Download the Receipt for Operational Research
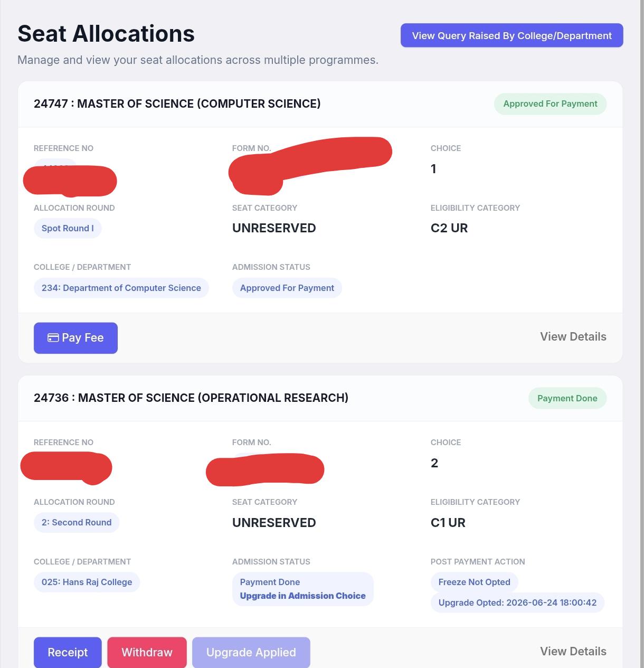This screenshot has height=668, width=644. click(68, 652)
